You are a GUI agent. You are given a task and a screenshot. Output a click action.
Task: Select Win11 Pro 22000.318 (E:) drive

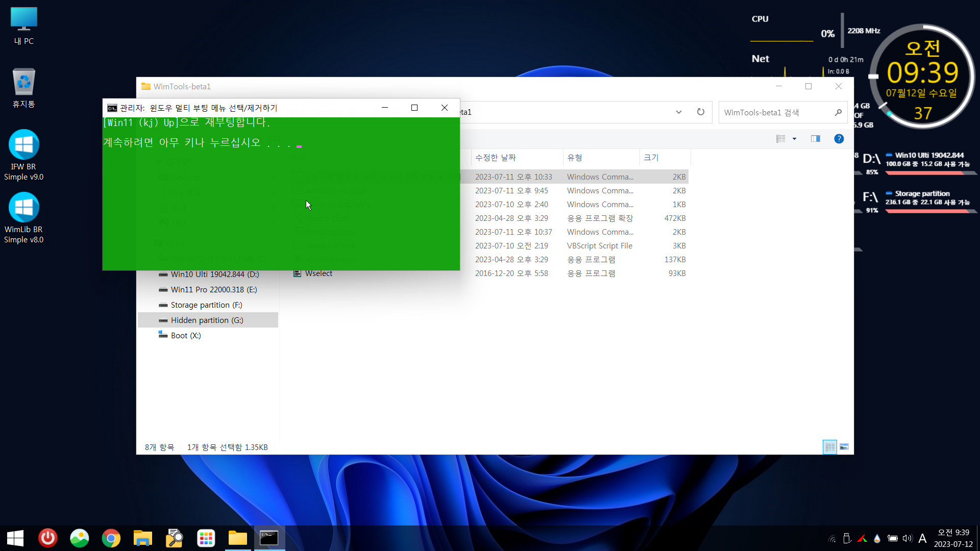pyautogui.click(x=213, y=290)
